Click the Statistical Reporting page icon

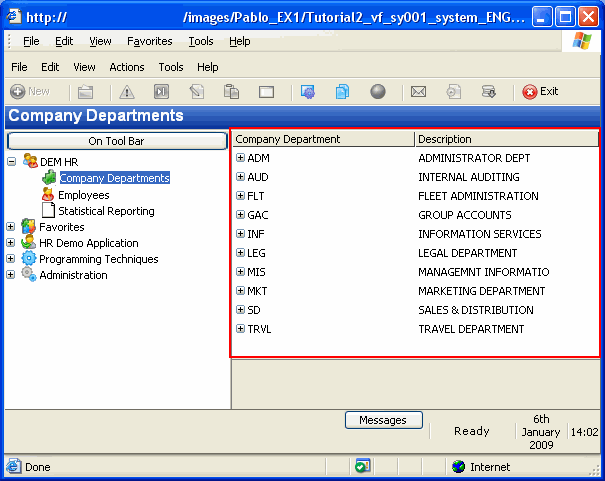coord(48,210)
